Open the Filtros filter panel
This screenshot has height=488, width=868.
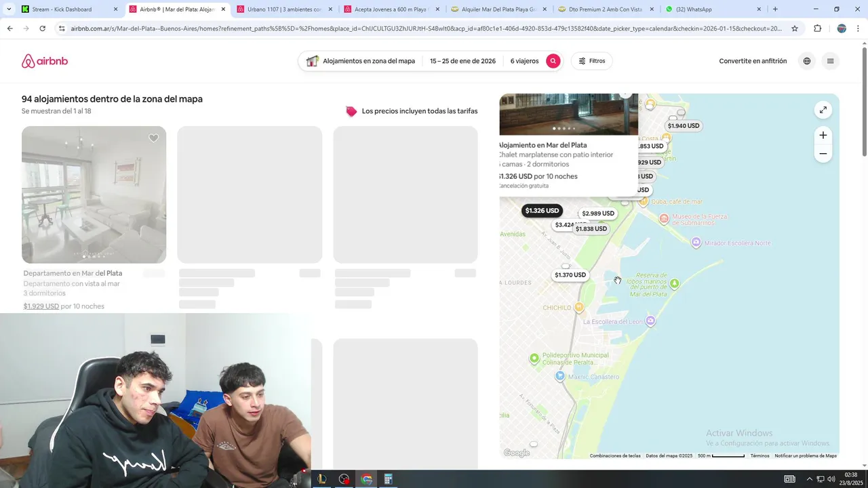point(591,61)
